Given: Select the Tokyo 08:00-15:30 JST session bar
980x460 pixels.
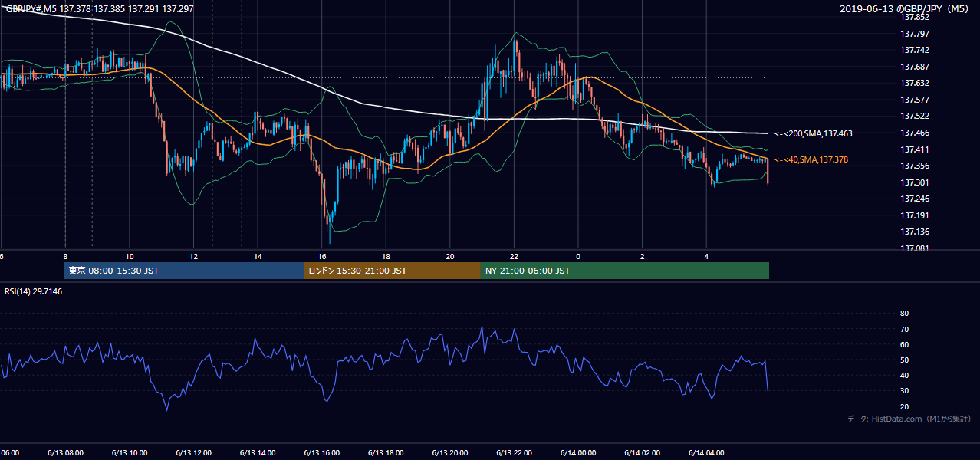Looking at the screenshot, I should [184, 271].
